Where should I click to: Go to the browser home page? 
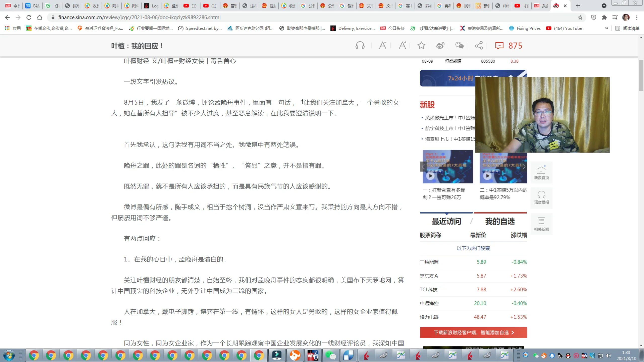39,17
